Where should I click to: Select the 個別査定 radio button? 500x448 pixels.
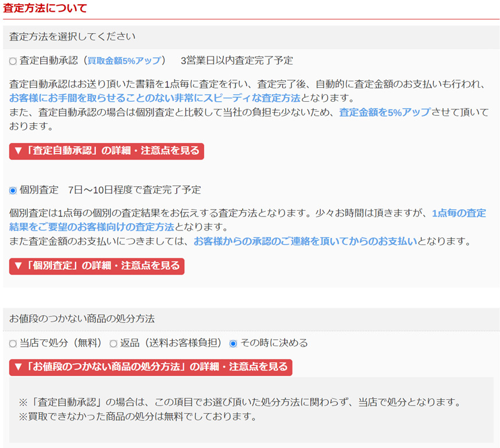(13, 190)
